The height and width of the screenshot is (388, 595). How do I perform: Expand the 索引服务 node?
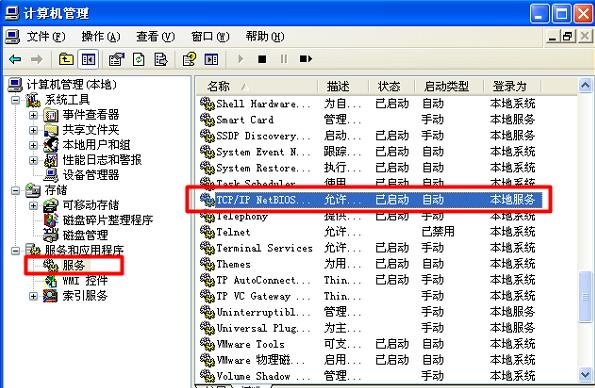[x=33, y=296]
